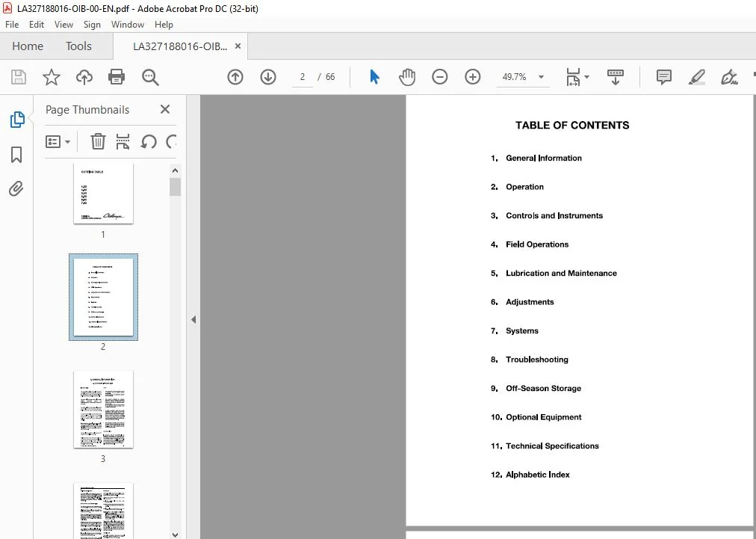Click 'Off-Season Storage' contents entry
Image resolution: width=756 pixels, height=539 pixels.
543,389
